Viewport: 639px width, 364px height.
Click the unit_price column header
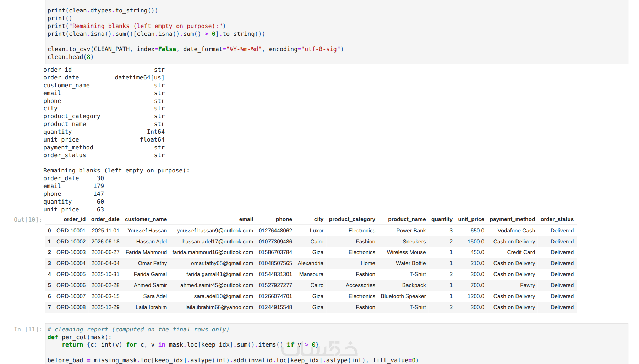pos(471,219)
